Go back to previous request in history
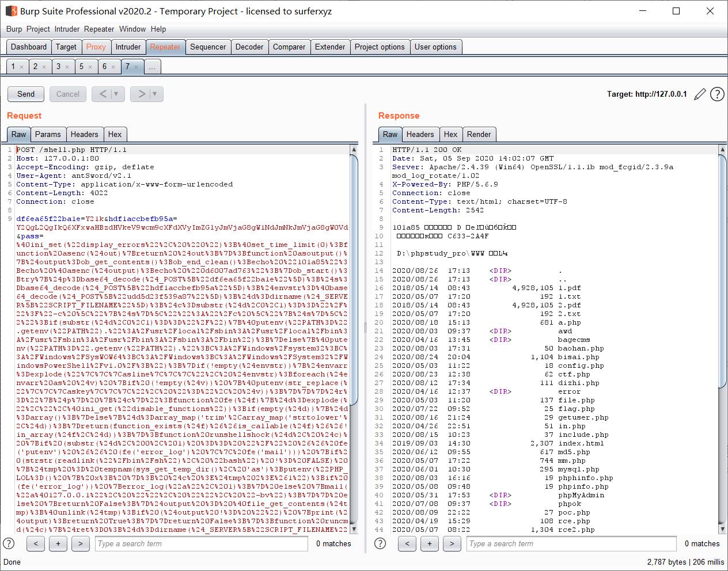This screenshot has height=571, width=728. click(x=103, y=94)
